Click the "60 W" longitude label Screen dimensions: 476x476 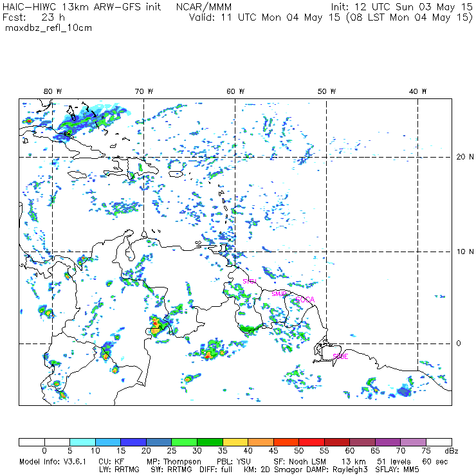click(235, 91)
